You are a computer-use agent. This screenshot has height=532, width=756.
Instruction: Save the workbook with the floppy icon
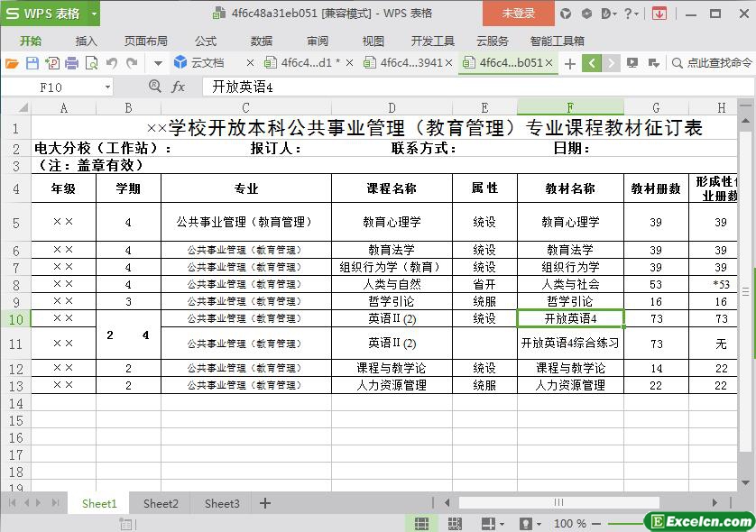[32, 63]
